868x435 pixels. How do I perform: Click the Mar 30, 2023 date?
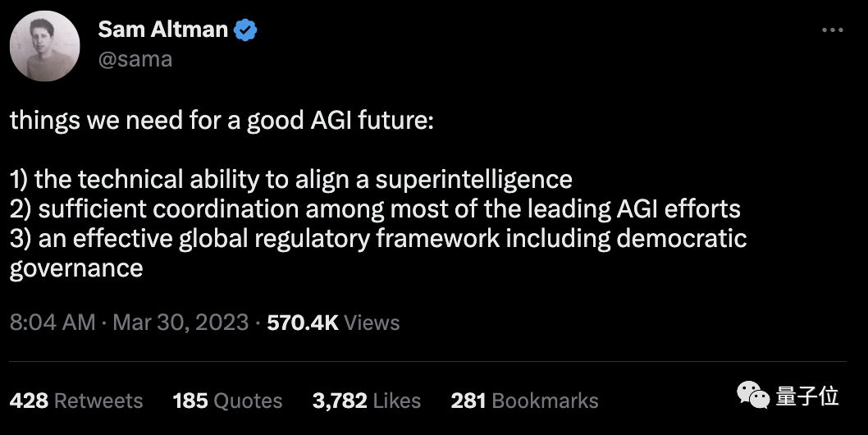click(x=180, y=323)
